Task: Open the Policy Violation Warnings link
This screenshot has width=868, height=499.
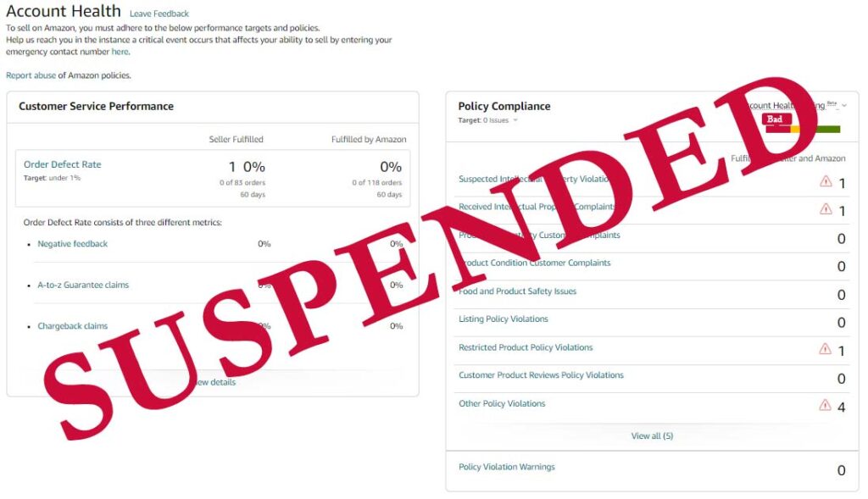Action: point(506,466)
